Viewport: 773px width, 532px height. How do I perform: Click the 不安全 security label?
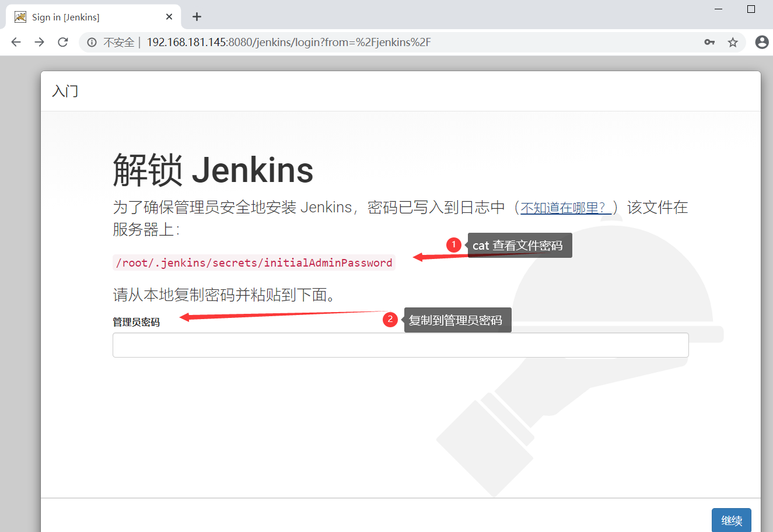[119, 42]
